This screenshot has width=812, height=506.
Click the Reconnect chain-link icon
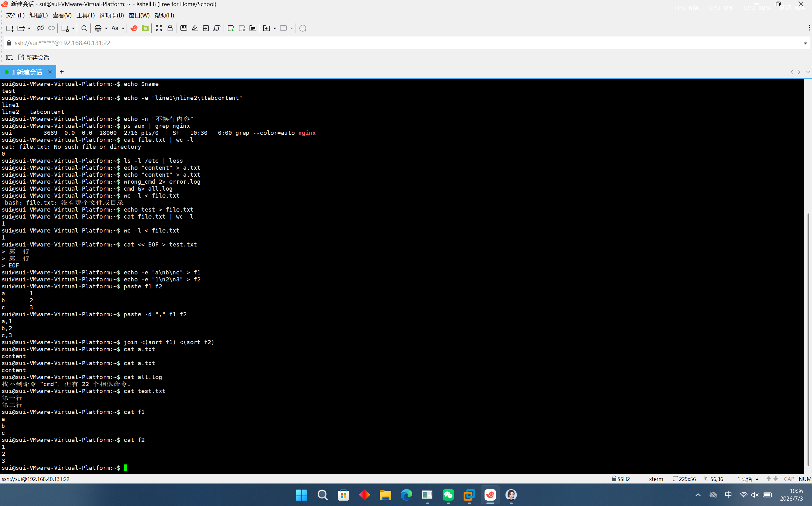[x=51, y=29]
